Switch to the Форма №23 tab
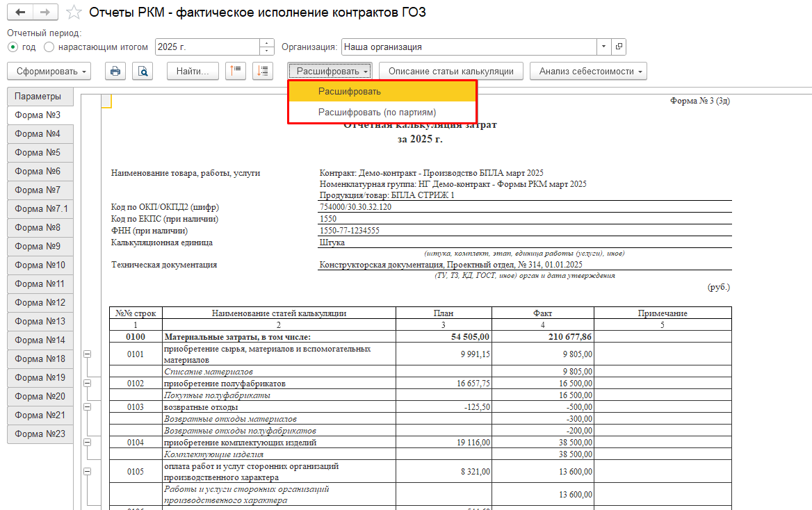This screenshot has height=510, width=812. click(40, 434)
